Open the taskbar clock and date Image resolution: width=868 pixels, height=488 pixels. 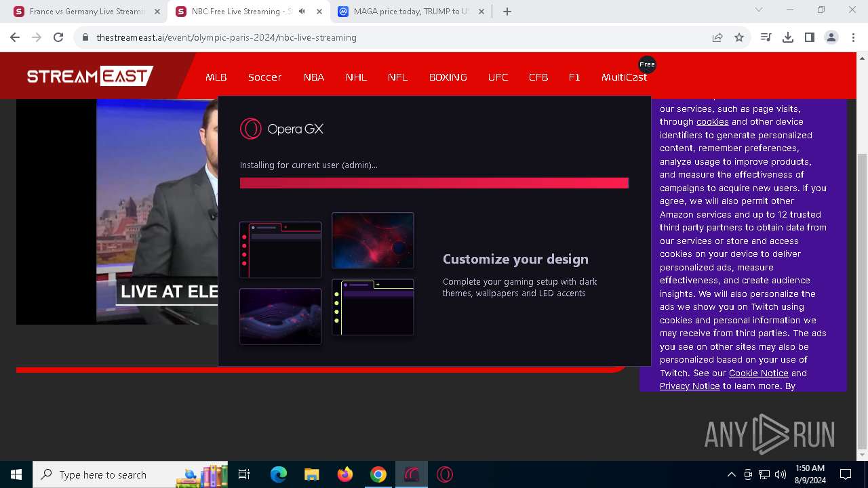[810, 474]
